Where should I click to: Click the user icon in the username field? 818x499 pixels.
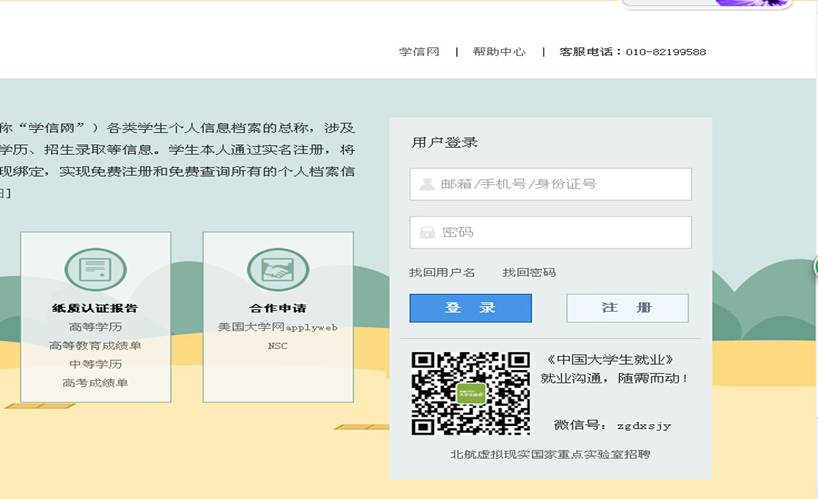[x=427, y=184]
